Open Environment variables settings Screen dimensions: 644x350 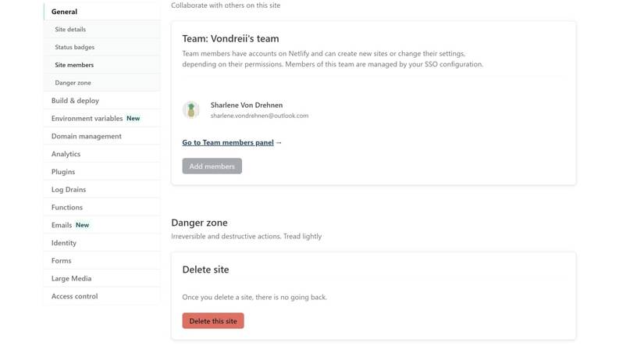pos(87,119)
